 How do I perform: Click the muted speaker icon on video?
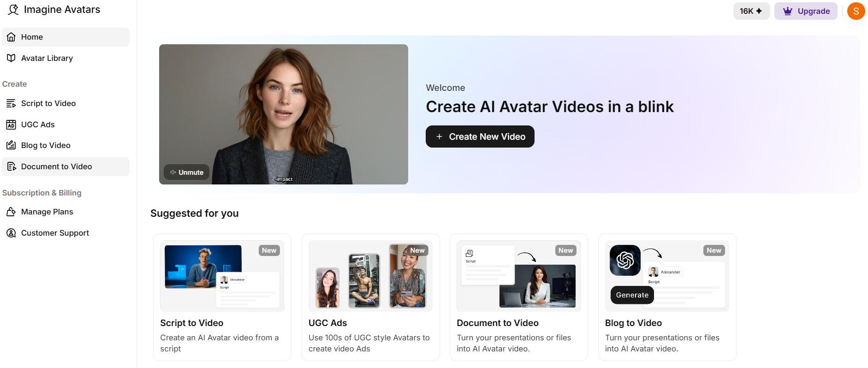pos(173,172)
